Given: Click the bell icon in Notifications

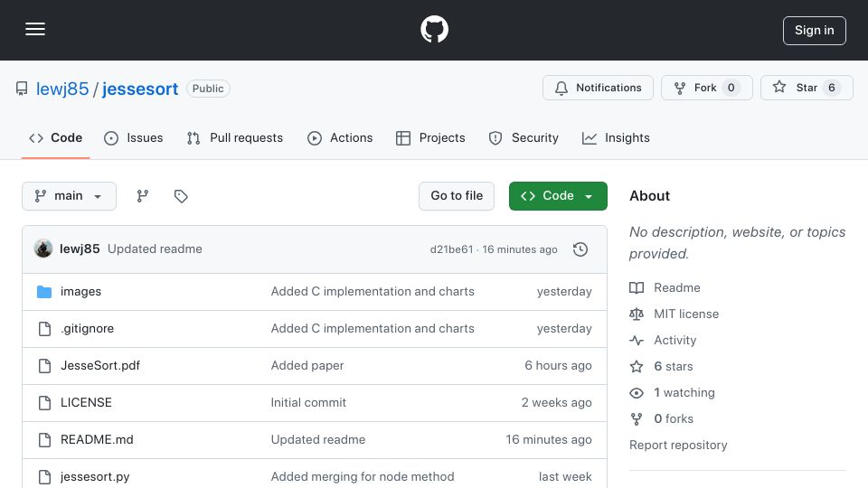Looking at the screenshot, I should click(561, 88).
